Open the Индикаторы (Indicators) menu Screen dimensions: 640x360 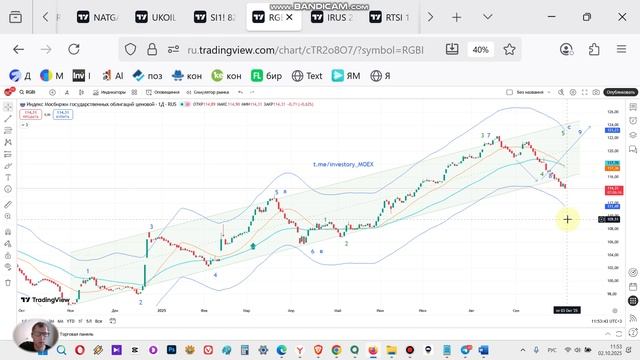(109, 92)
